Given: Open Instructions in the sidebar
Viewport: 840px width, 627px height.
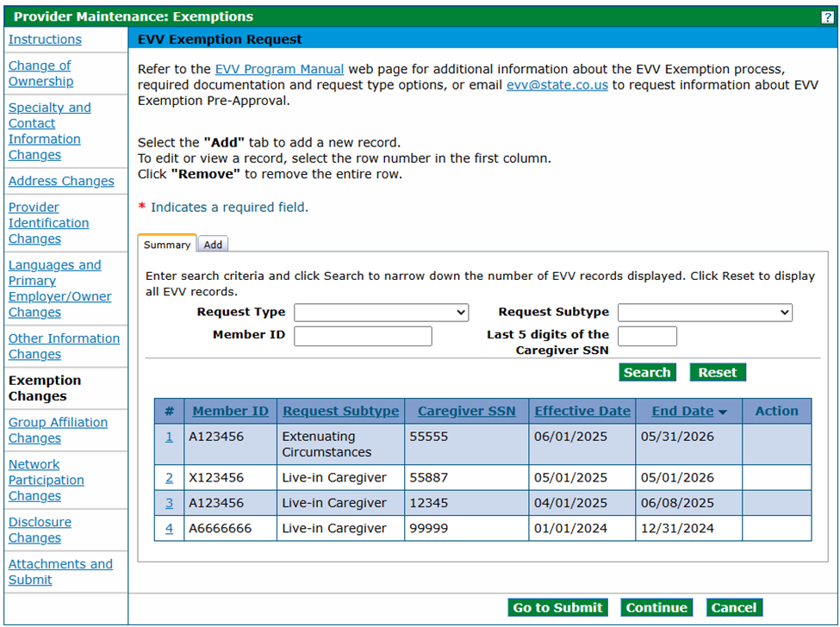Looking at the screenshot, I should pos(45,40).
